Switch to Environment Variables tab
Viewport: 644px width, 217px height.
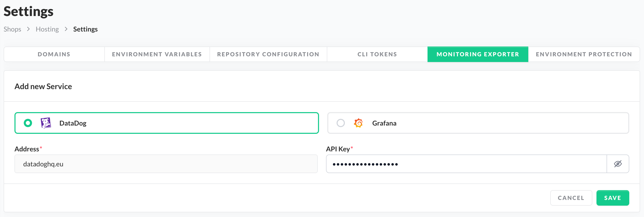point(157,54)
